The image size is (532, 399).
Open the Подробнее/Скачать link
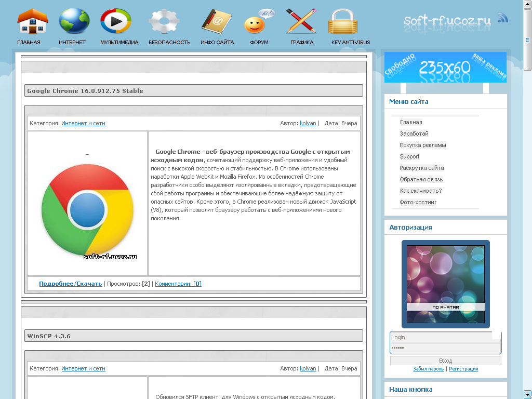point(71,284)
